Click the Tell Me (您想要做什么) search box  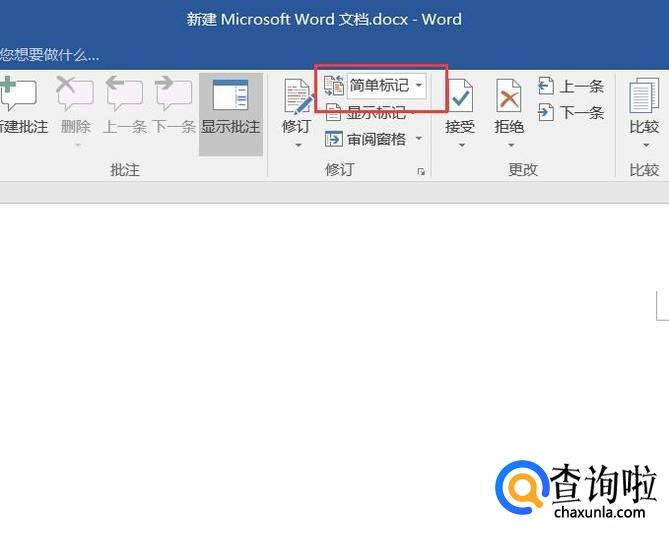[x=50, y=54]
